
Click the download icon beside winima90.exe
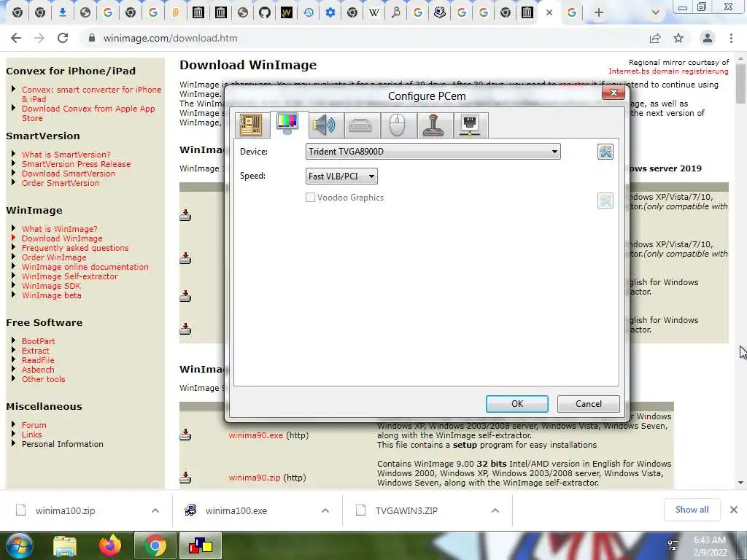tap(185, 435)
